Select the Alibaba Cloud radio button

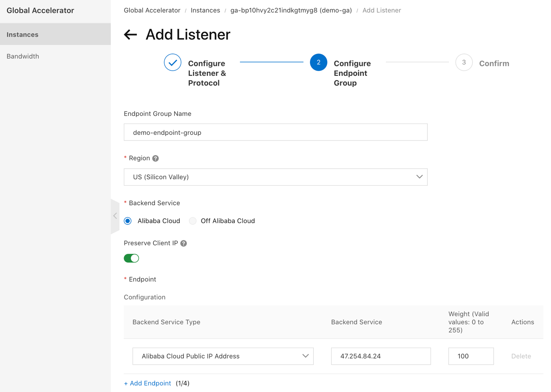[128, 221]
